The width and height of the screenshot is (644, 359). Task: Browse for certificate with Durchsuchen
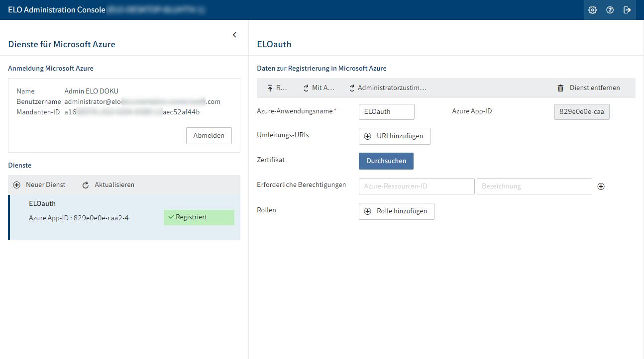pos(386,161)
